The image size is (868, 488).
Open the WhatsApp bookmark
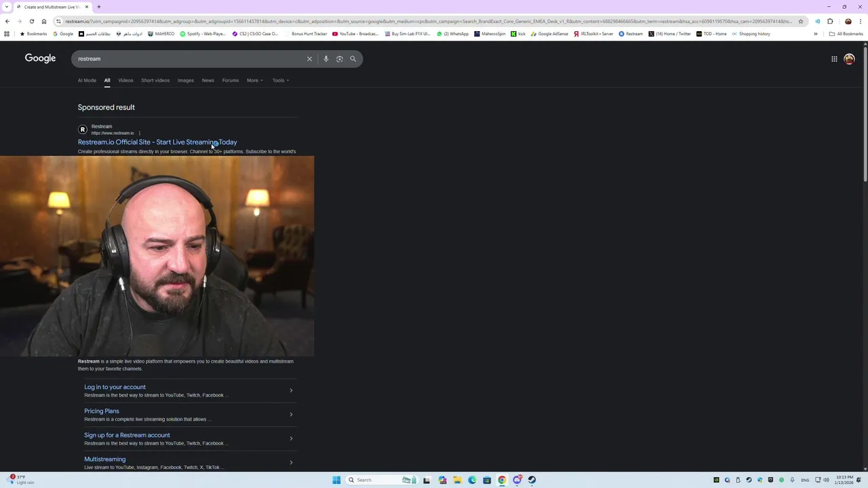[454, 34]
